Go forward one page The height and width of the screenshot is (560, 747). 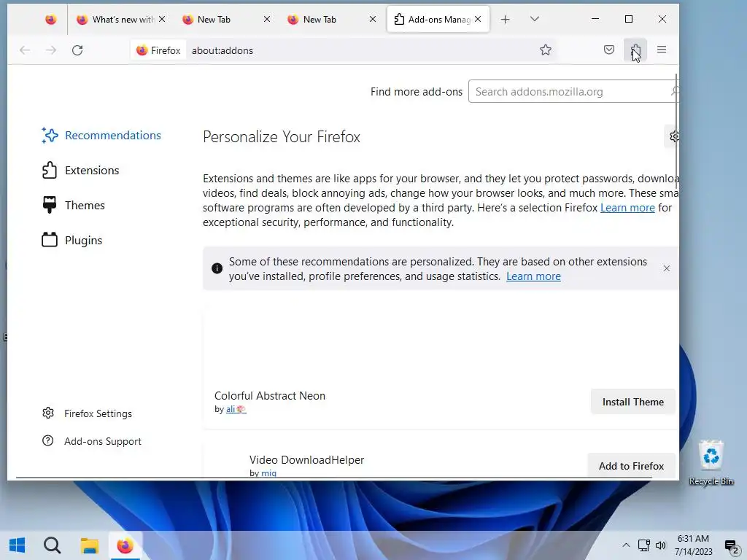coord(51,50)
